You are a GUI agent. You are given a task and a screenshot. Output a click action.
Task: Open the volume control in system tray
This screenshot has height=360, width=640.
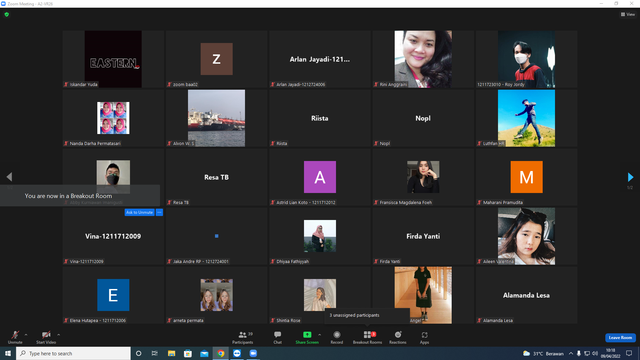pyautogui.click(x=595, y=353)
